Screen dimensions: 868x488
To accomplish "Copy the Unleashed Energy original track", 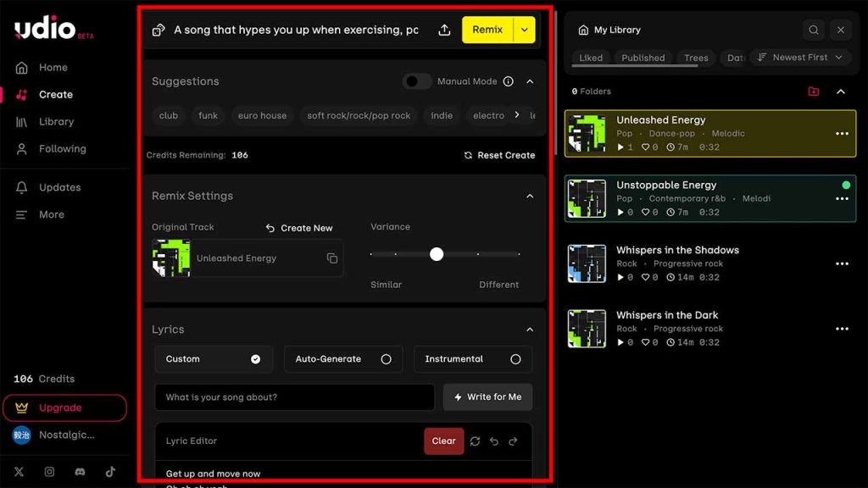I will pyautogui.click(x=332, y=258).
